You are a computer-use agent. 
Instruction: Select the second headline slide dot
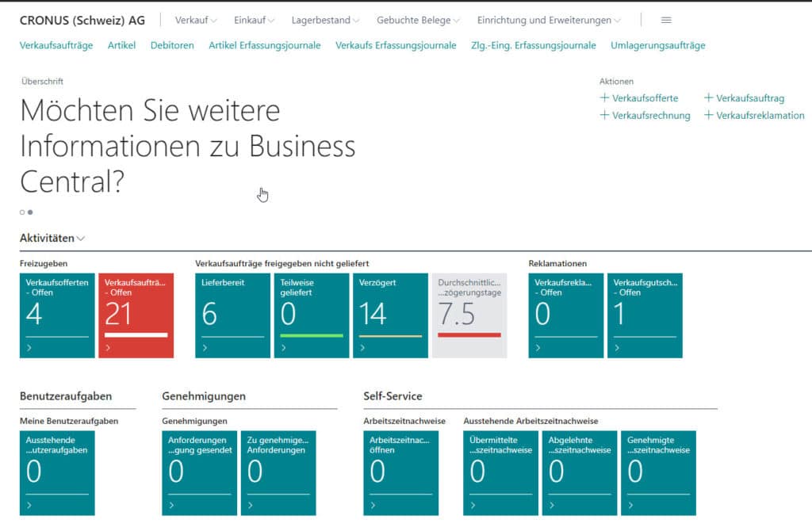[30, 212]
